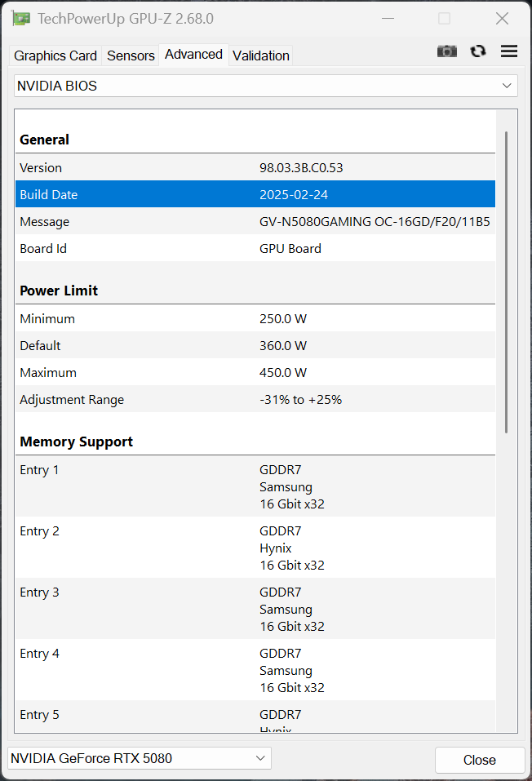The width and height of the screenshot is (532, 781).
Task: Open the Sensors tab
Action: click(131, 55)
